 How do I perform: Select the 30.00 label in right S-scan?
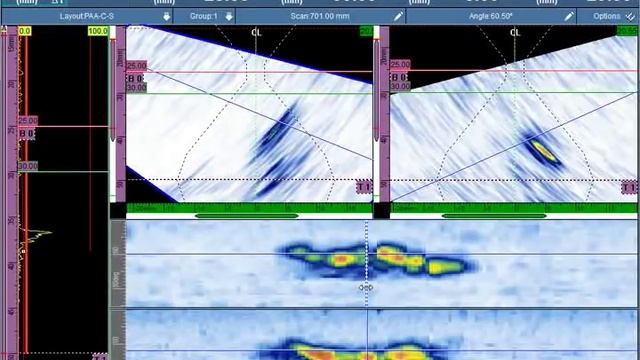click(400, 86)
